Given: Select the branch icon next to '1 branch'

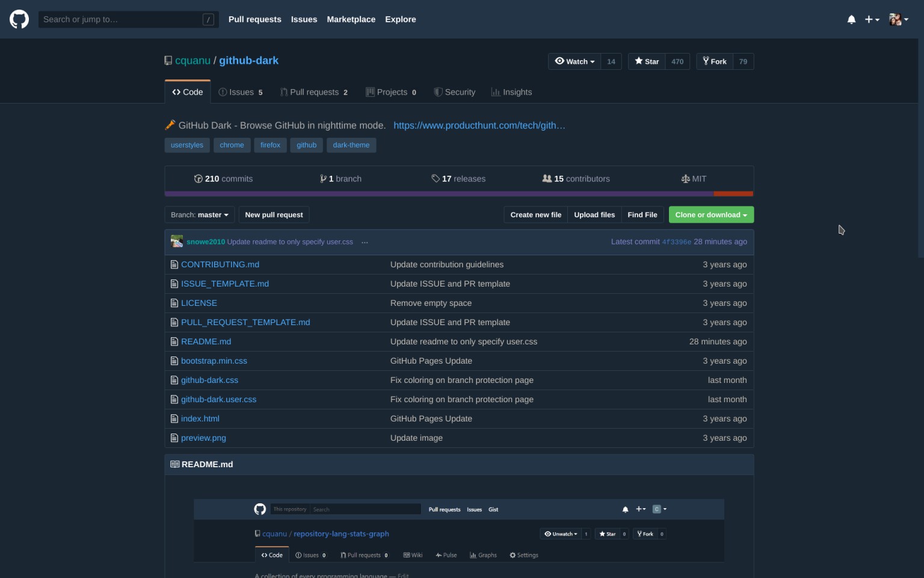Looking at the screenshot, I should point(324,178).
